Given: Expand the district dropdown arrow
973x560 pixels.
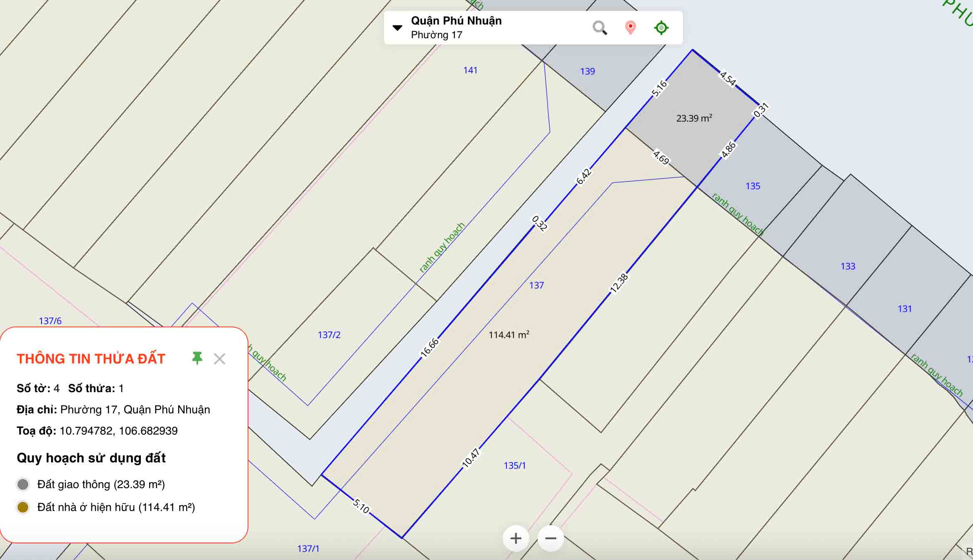Looking at the screenshot, I should (398, 28).
